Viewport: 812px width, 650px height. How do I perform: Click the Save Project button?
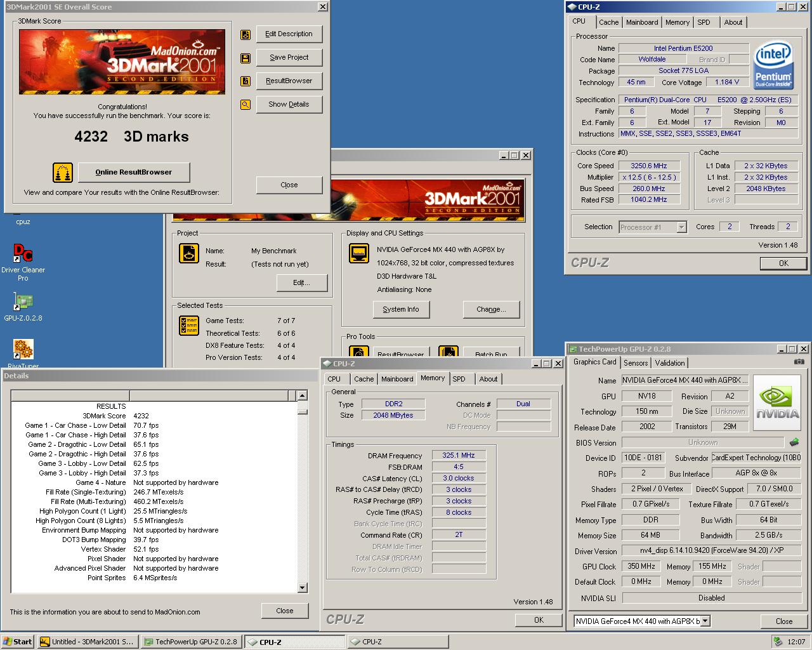(289, 58)
